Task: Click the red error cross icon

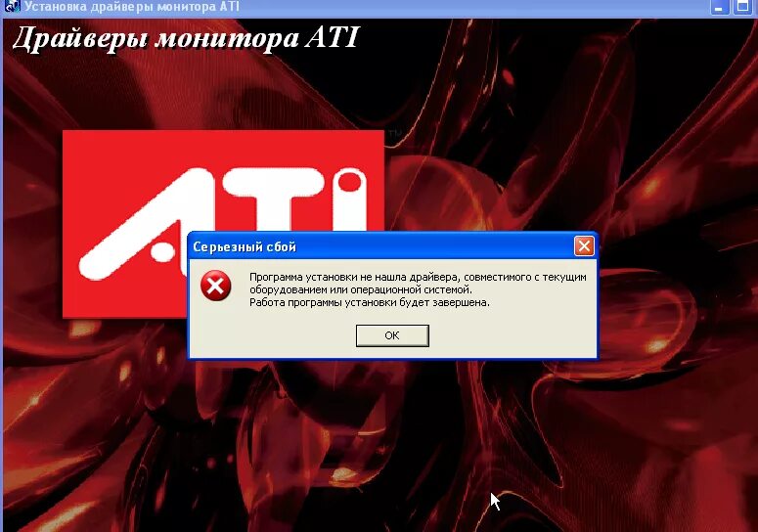Action: tap(215, 286)
